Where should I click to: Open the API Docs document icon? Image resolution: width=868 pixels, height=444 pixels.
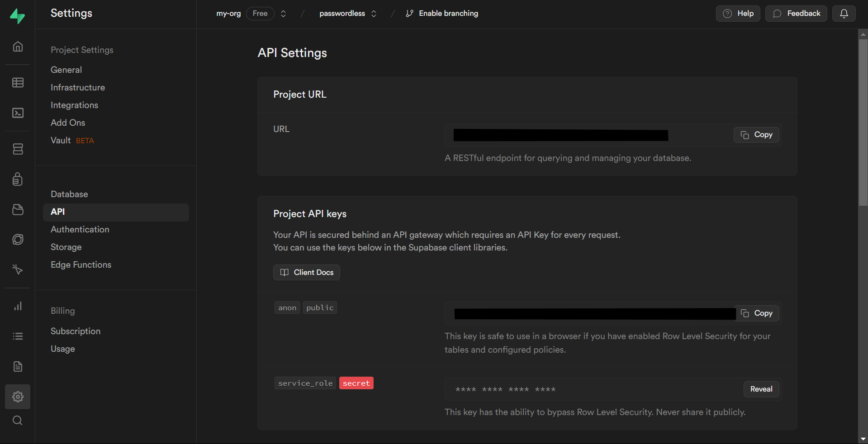click(18, 366)
